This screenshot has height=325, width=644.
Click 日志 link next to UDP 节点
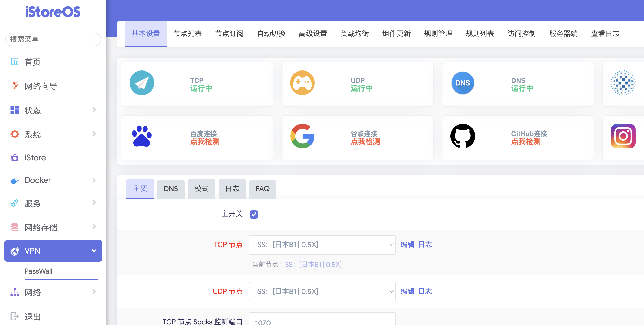425,291
